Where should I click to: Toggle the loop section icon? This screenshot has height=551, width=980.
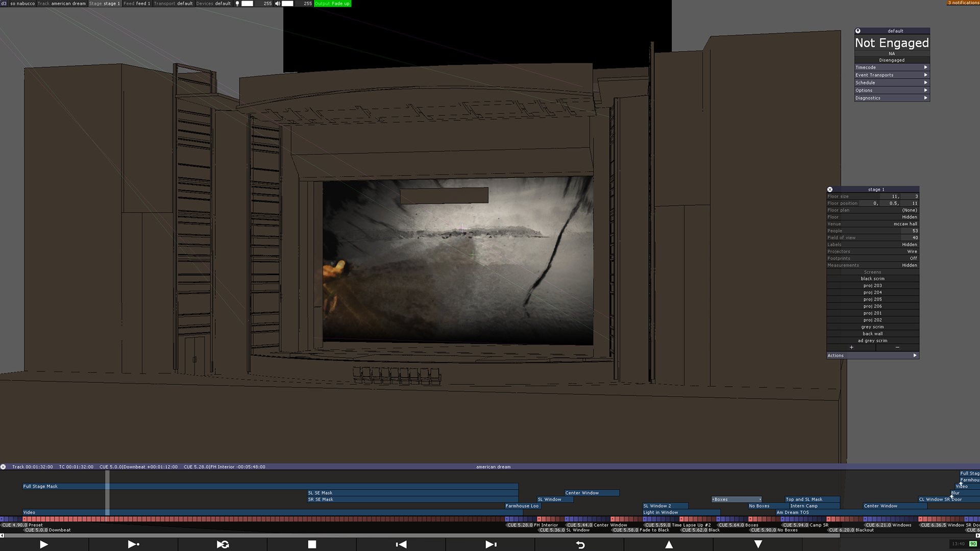click(x=223, y=544)
